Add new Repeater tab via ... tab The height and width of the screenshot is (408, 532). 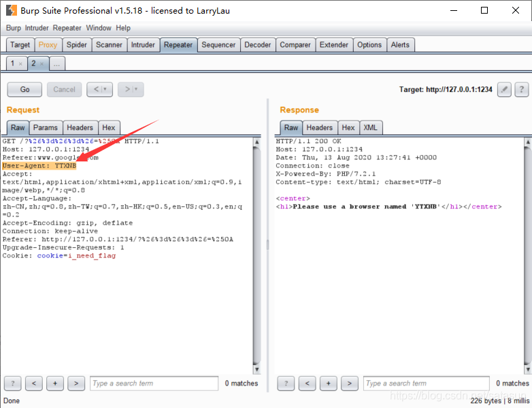point(57,63)
